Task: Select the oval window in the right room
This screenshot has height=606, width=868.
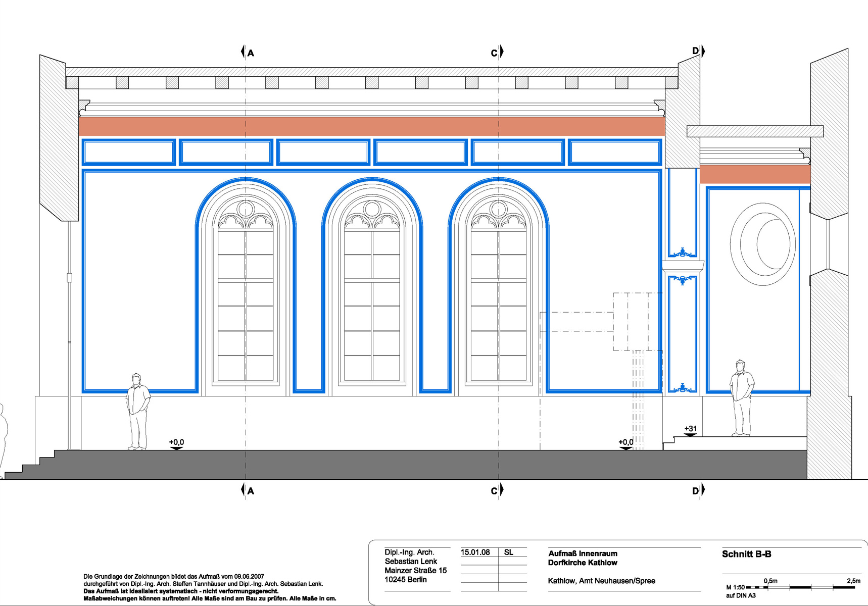Action: [762, 244]
